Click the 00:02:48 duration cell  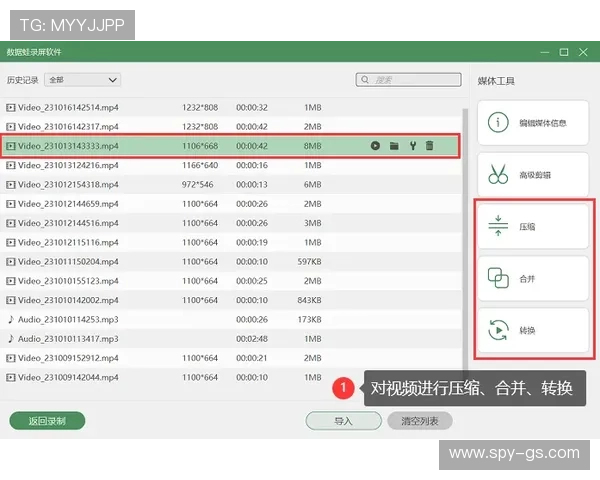point(252,339)
